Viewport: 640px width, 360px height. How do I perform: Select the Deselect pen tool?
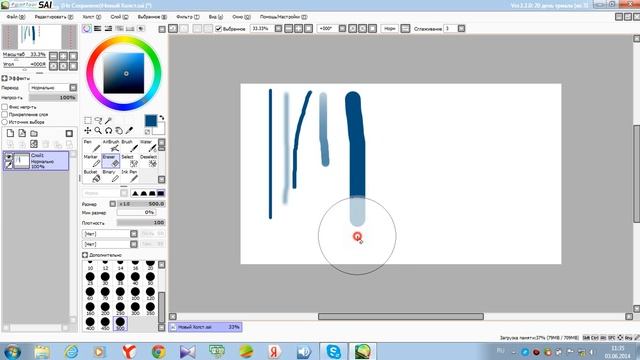click(x=148, y=161)
